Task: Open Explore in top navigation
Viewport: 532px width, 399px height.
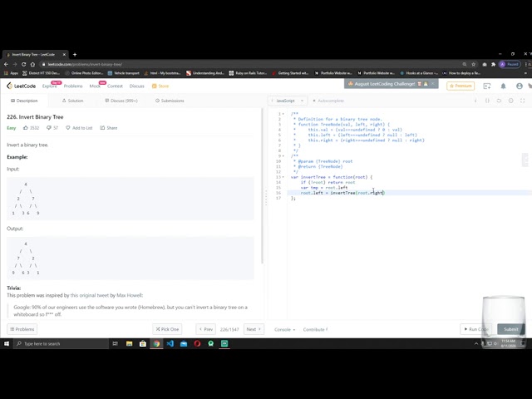Action: point(50,86)
